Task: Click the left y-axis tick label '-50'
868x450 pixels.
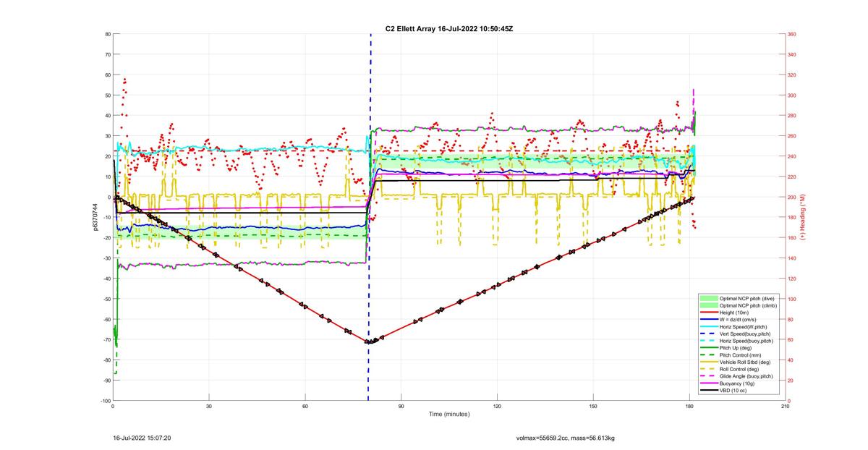Action: [106, 299]
